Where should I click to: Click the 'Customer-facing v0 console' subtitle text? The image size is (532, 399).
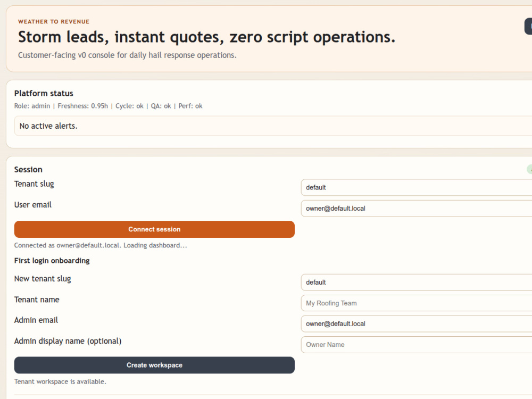127,55
